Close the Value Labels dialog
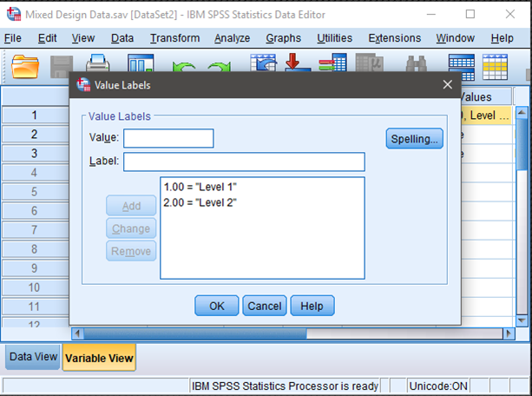 [448, 84]
